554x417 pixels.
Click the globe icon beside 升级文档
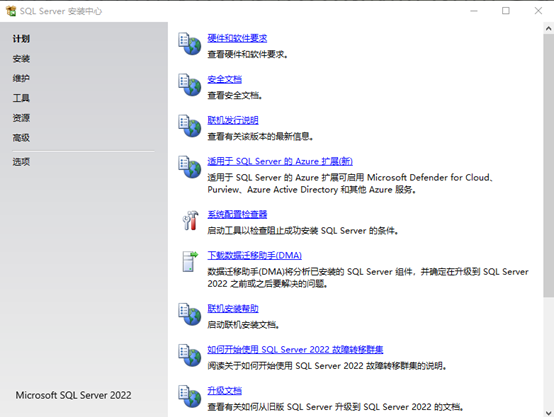[x=189, y=396]
